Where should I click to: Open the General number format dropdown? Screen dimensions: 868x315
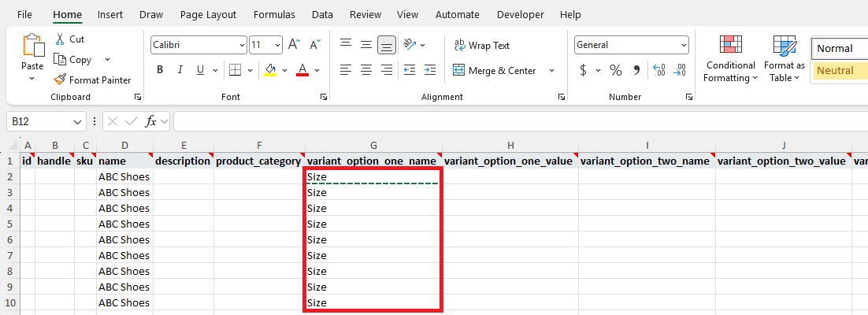click(684, 45)
